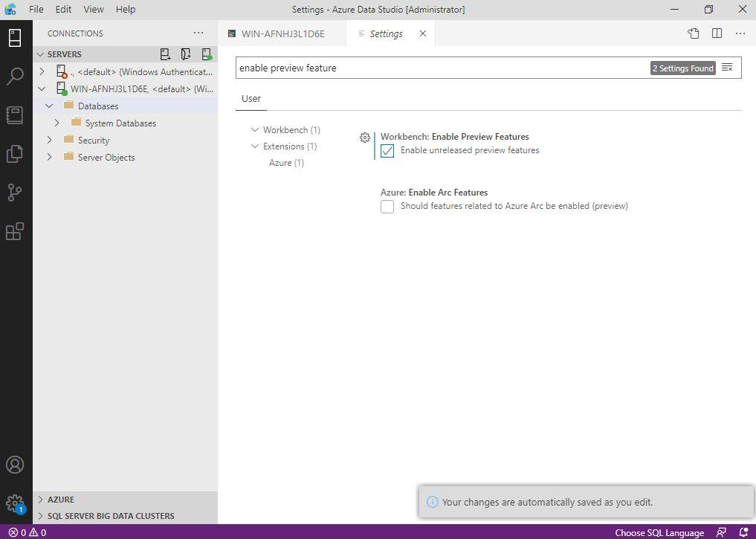Screen dimensions: 756x539
Task: Check the Azure Arc features checkbox
Action: tap(387, 207)
